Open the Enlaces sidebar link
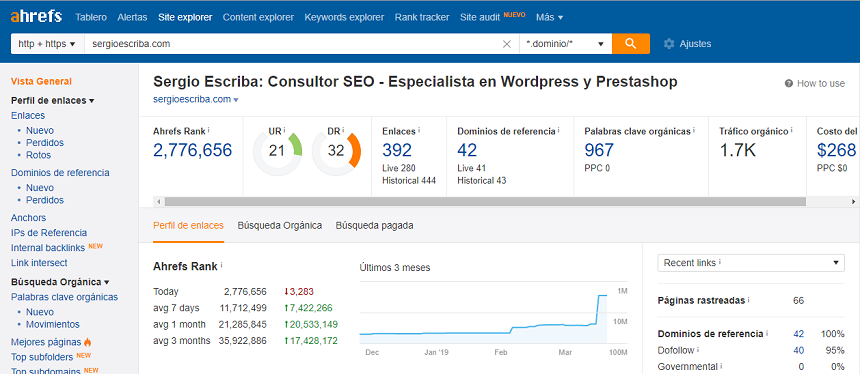This screenshot has width=860, height=374. [x=28, y=115]
